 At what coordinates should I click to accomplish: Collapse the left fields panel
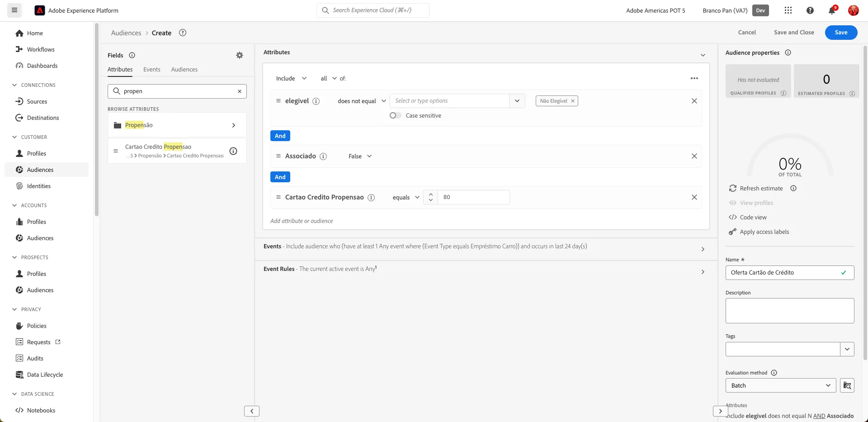[252, 411]
